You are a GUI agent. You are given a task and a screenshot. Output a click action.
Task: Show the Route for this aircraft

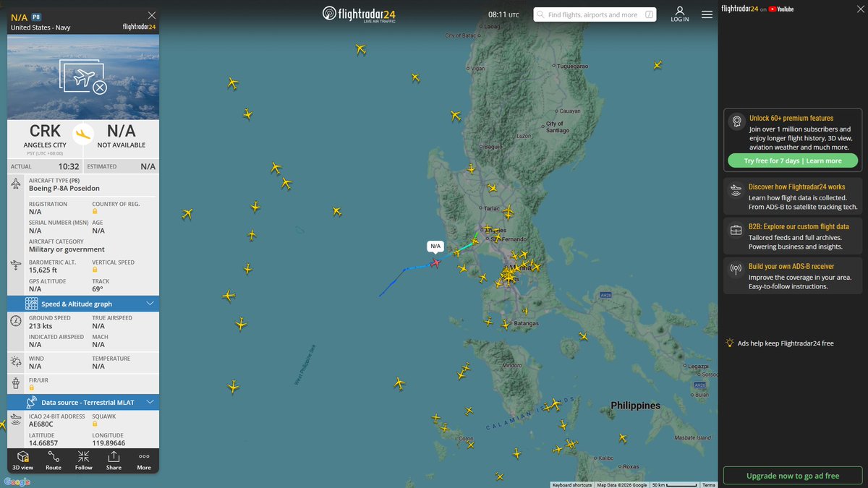coord(54,461)
